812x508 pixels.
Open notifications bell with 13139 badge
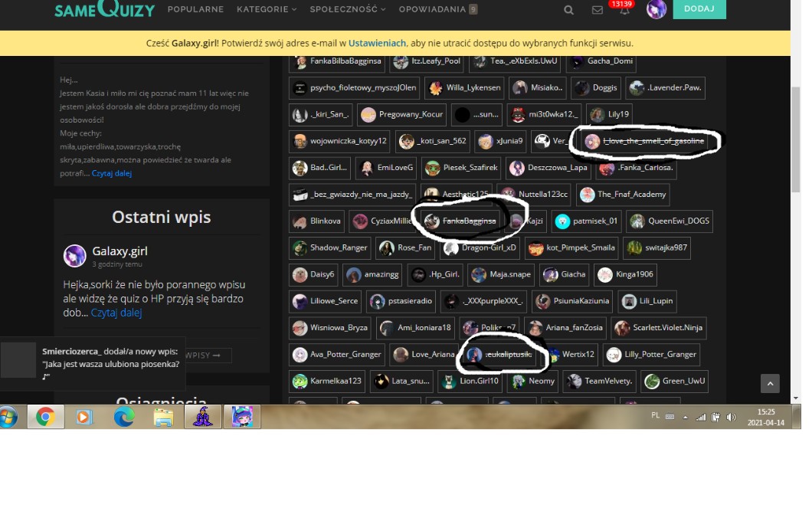pos(625,10)
